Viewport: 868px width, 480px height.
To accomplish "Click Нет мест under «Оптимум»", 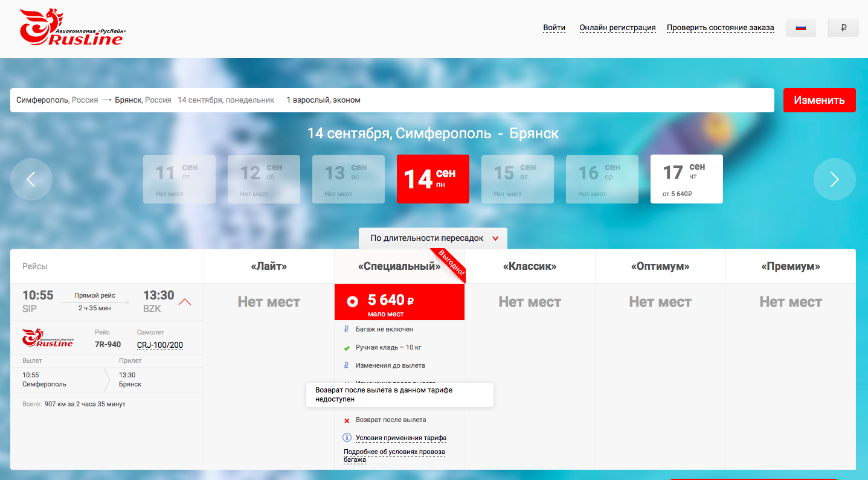I will (x=660, y=302).
